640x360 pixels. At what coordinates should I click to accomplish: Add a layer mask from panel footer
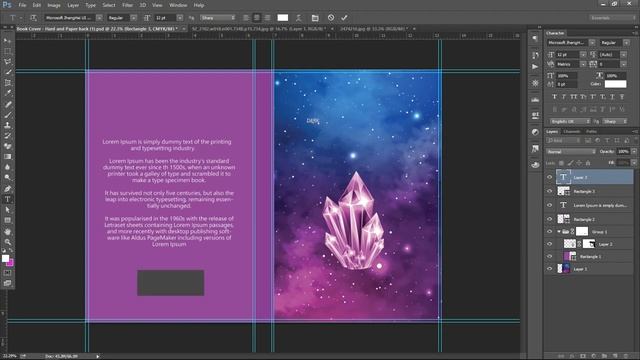[583, 356]
